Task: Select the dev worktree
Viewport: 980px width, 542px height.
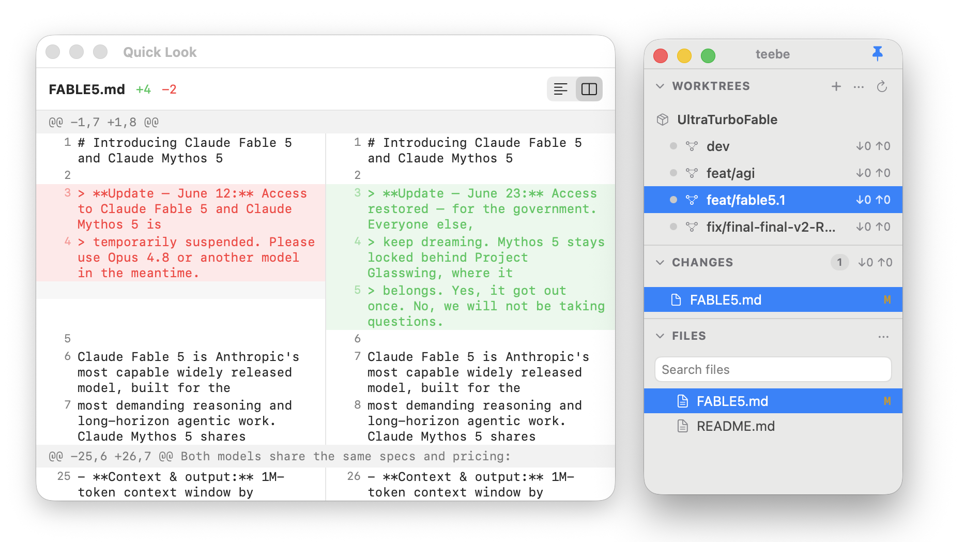Action: (x=773, y=146)
